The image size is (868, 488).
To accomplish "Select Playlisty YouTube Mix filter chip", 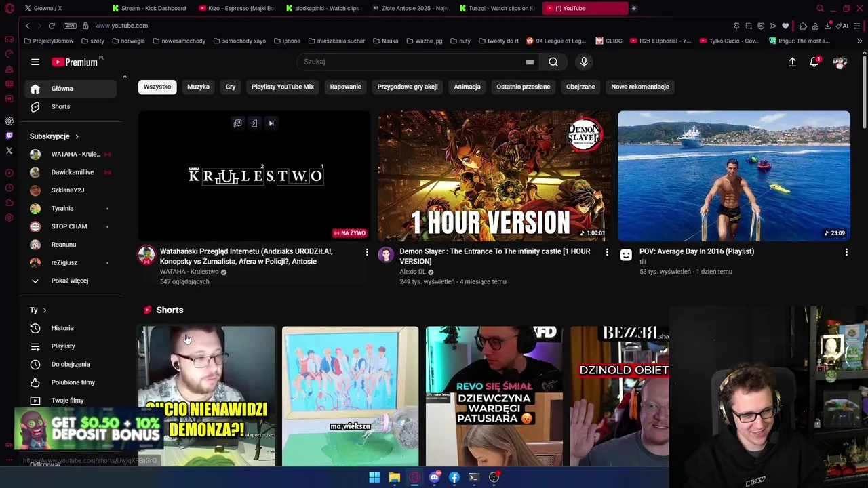I will click(283, 87).
